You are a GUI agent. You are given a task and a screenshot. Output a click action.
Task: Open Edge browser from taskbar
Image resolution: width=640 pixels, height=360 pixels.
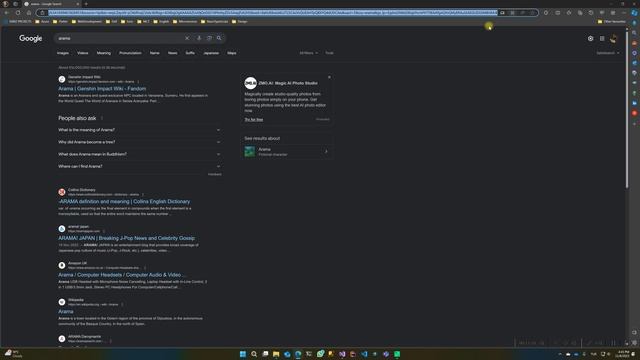[298, 354]
